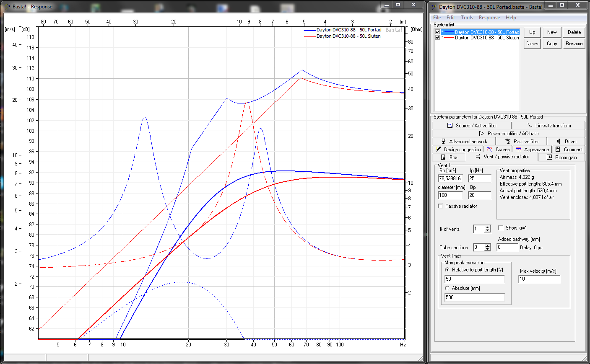Click the Room gain tab icon

pyautogui.click(x=549, y=157)
